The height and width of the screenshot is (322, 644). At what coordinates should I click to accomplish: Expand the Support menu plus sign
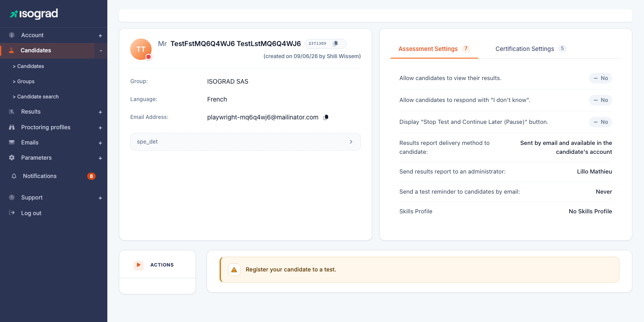(x=100, y=198)
